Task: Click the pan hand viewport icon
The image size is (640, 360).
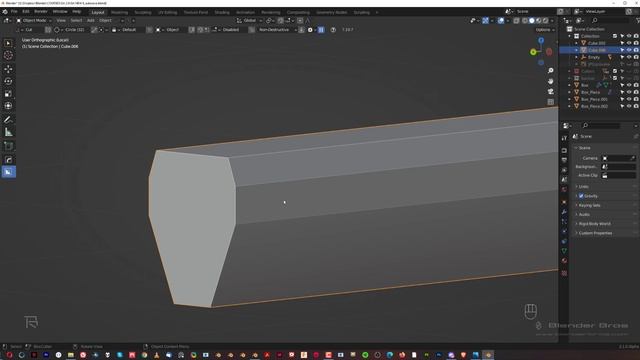Action: pyautogui.click(x=551, y=81)
